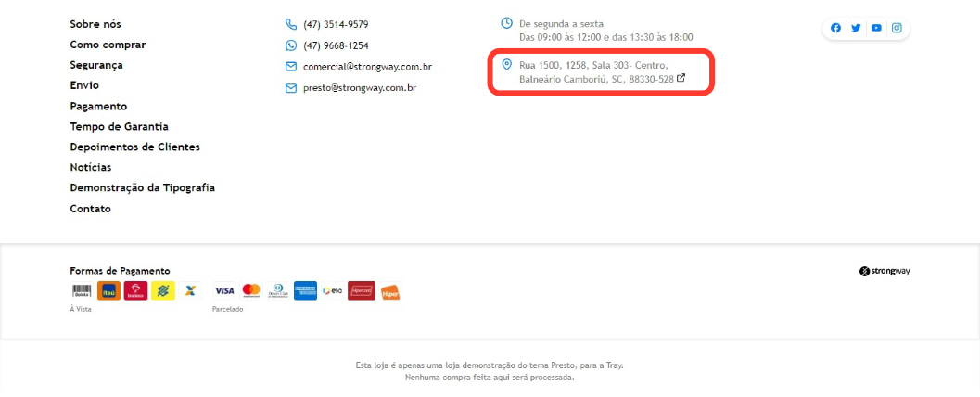
Task: Click the Mastercard card icon
Action: [251, 290]
